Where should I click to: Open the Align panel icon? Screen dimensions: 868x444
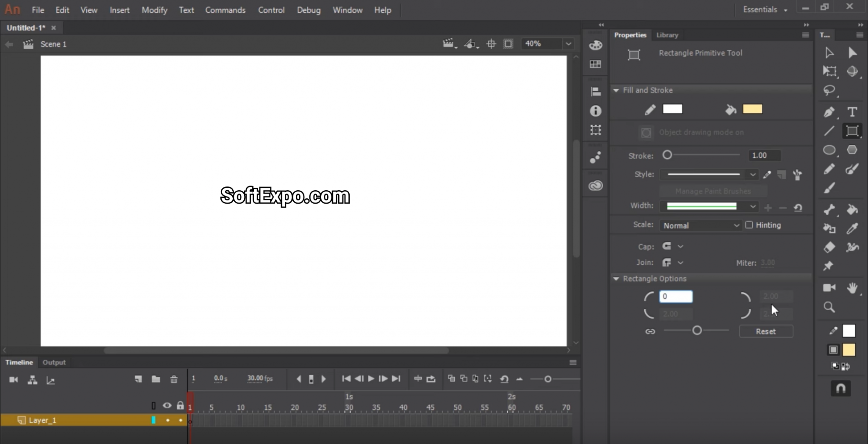595,92
